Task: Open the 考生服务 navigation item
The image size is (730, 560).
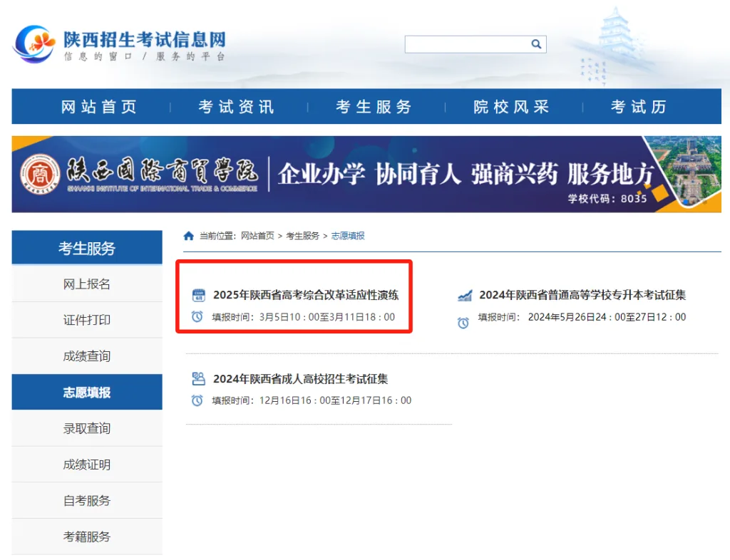Action: pos(374,107)
